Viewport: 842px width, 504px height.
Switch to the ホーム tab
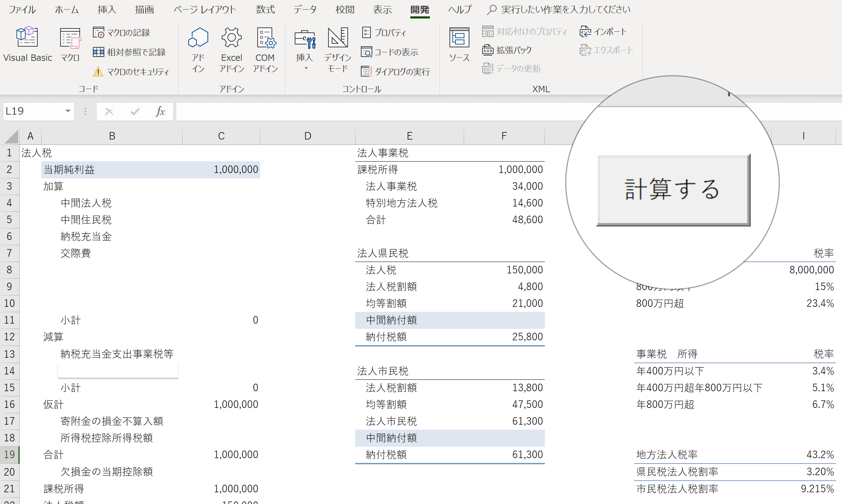coord(67,10)
